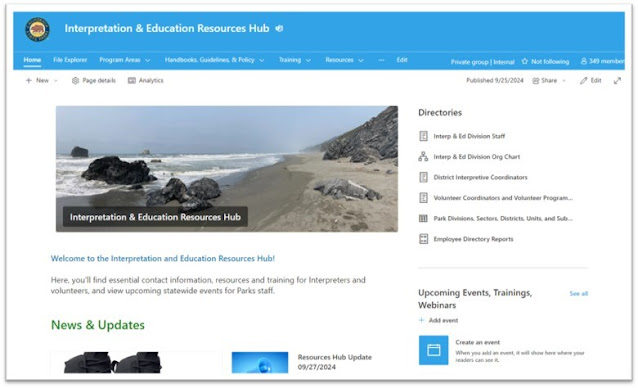Open the Interp & Ed Division Org Chart icon
Image resolution: width=638 pixels, height=388 pixels.
tap(423, 157)
